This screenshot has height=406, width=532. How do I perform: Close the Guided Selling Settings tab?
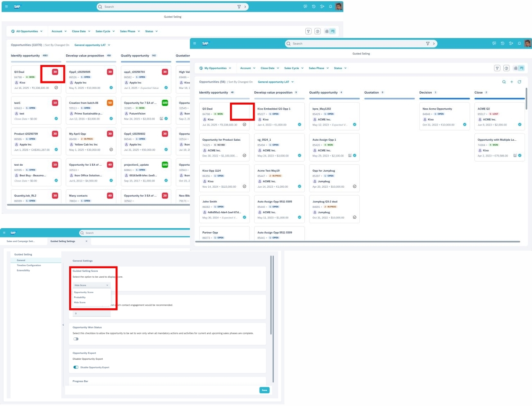coord(86,241)
